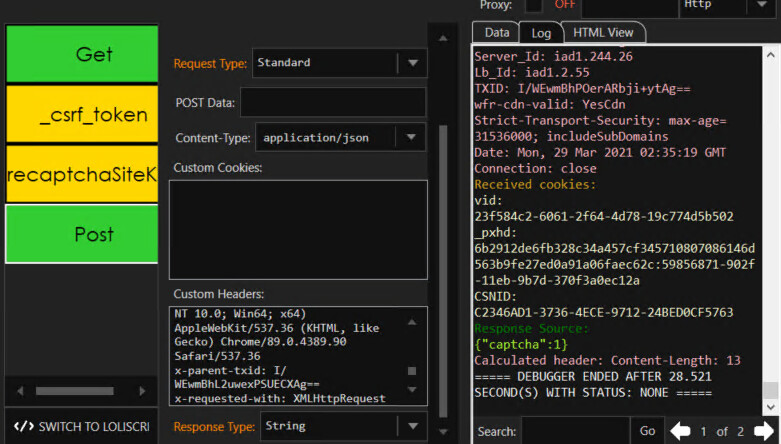This screenshot has height=444, width=781.
Task: Click the Custom Cookies text area
Action: click(x=298, y=230)
